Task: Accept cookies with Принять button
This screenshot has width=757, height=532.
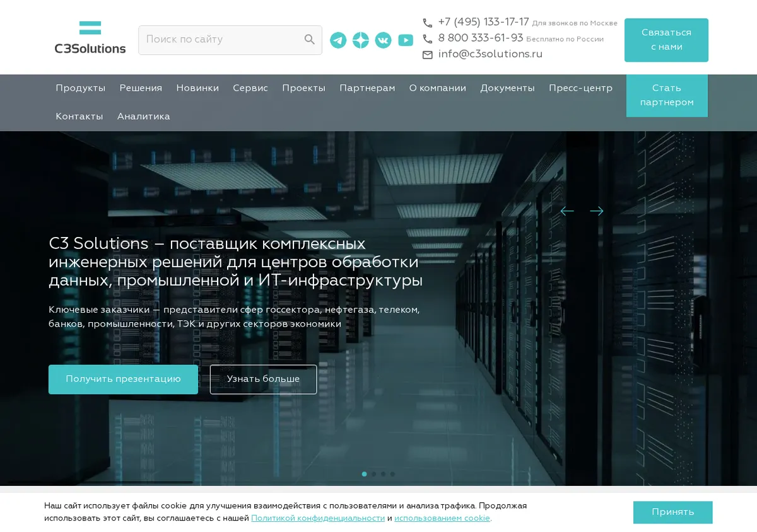Action: coord(673,512)
